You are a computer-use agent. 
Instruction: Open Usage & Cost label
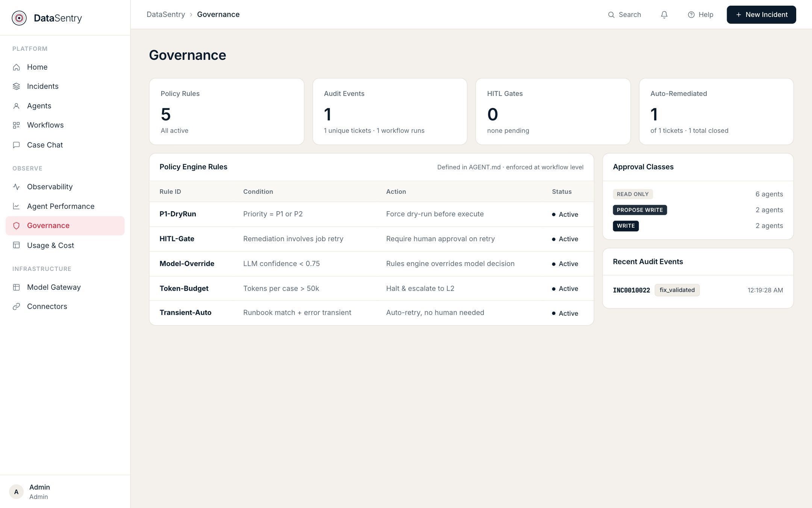(50, 245)
